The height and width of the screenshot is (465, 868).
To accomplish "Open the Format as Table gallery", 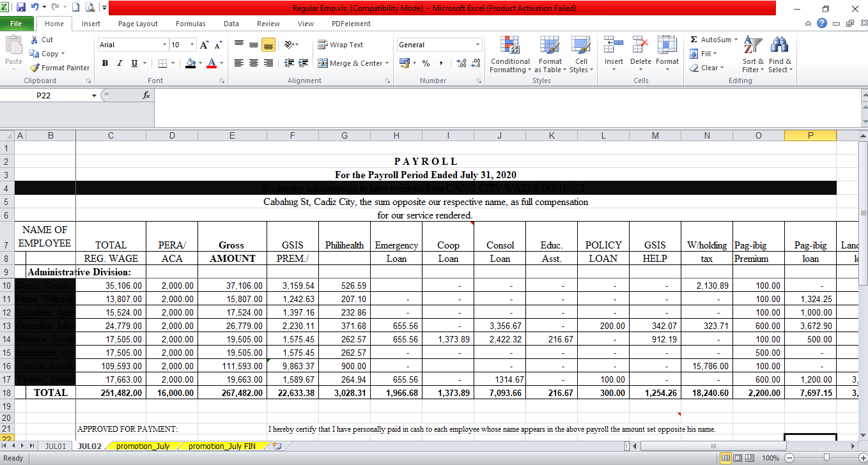I will pos(550,55).
